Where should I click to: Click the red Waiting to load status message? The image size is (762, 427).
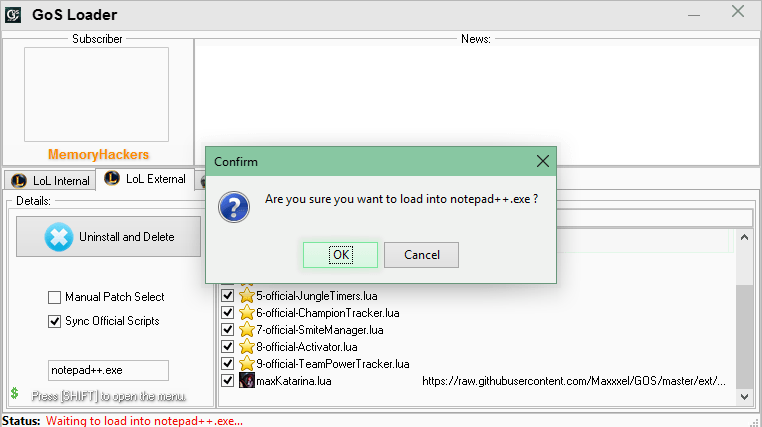(x=144, y=421)
